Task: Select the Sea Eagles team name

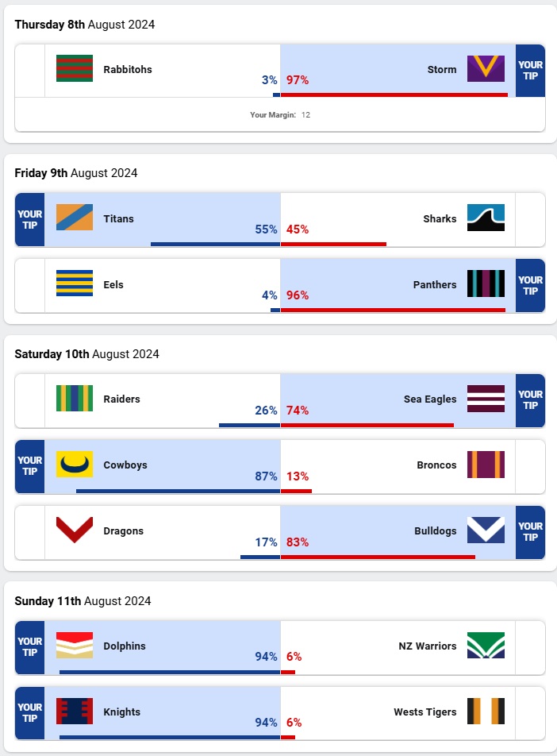Action: pos(430,399)
